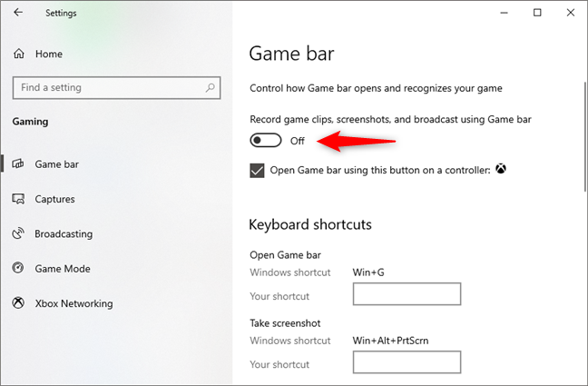Open the Home settings page
The width and height of the screenshot is (588, 386).
(x=49, y=54)
